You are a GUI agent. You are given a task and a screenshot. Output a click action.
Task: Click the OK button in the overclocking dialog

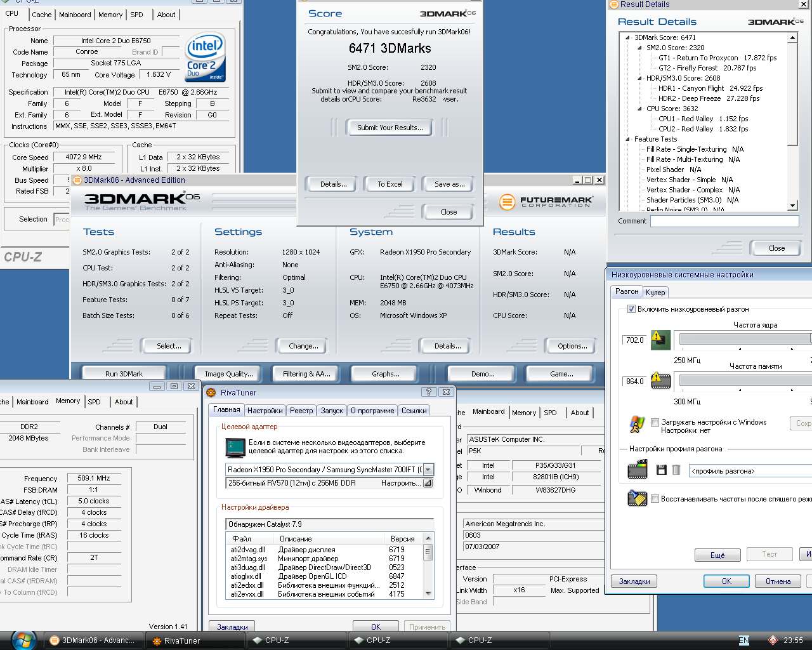tap(726, 581)
